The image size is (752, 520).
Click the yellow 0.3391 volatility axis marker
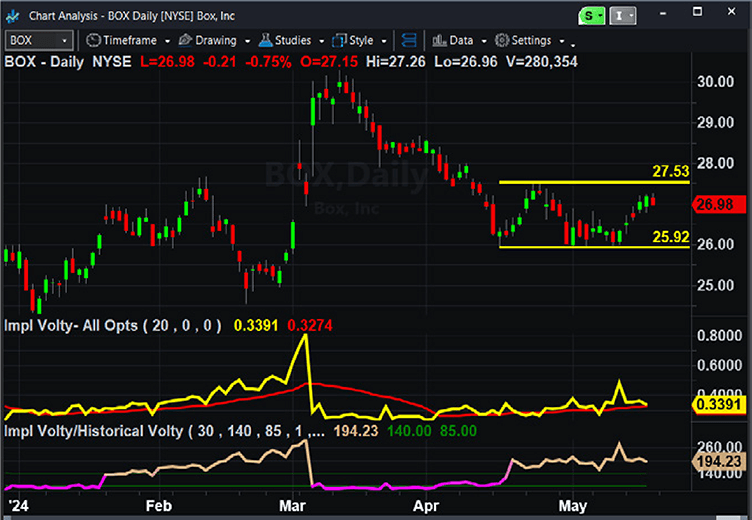[x=719, y=405]
